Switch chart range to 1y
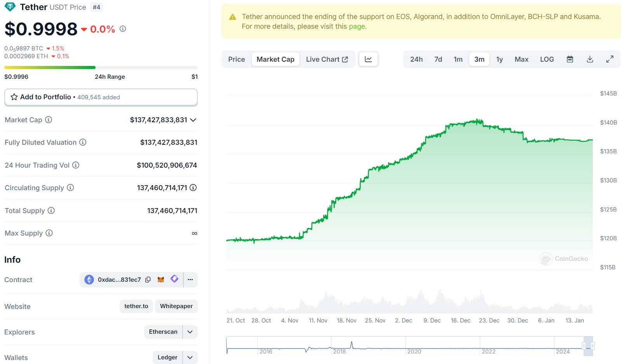Screen dimensions: 625x364 [499, 59]
